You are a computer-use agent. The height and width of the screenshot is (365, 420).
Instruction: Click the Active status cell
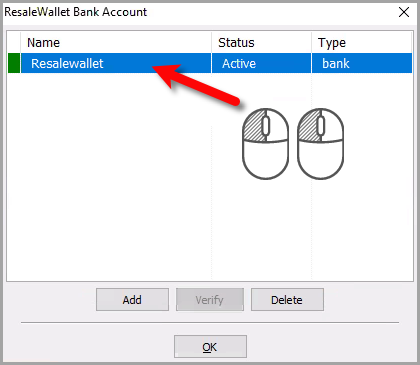[x=261, y=63]
